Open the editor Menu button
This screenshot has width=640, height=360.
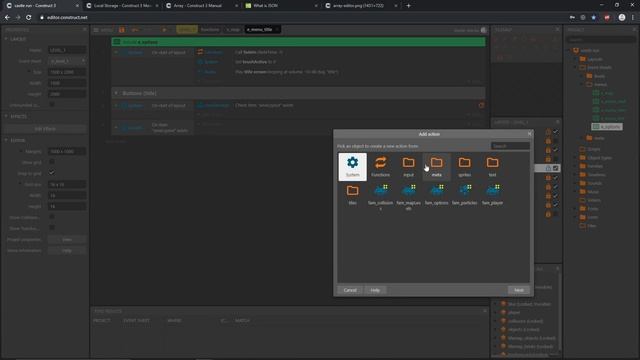103,30
